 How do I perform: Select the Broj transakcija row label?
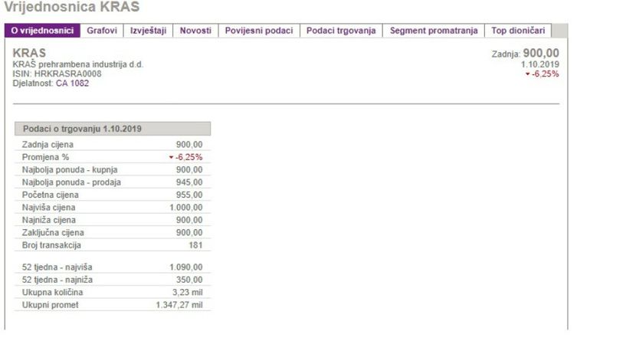coord(51,245)
